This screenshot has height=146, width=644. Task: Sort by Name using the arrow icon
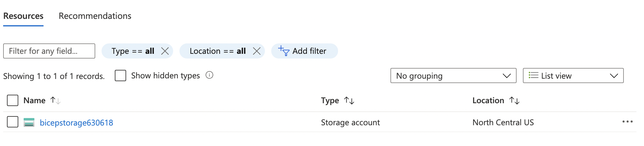(56, 100)
